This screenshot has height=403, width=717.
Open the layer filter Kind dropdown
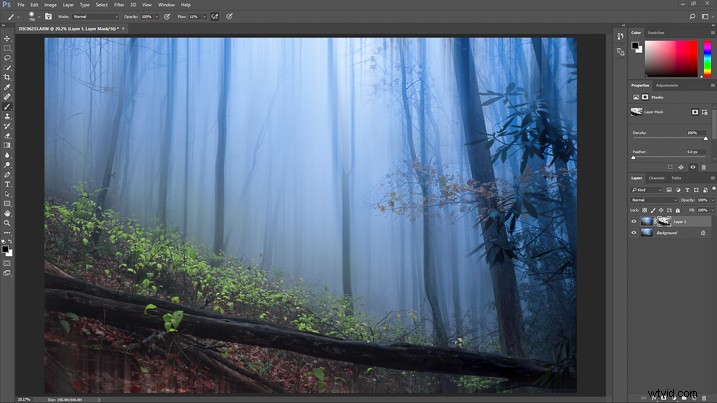point(646,190)
